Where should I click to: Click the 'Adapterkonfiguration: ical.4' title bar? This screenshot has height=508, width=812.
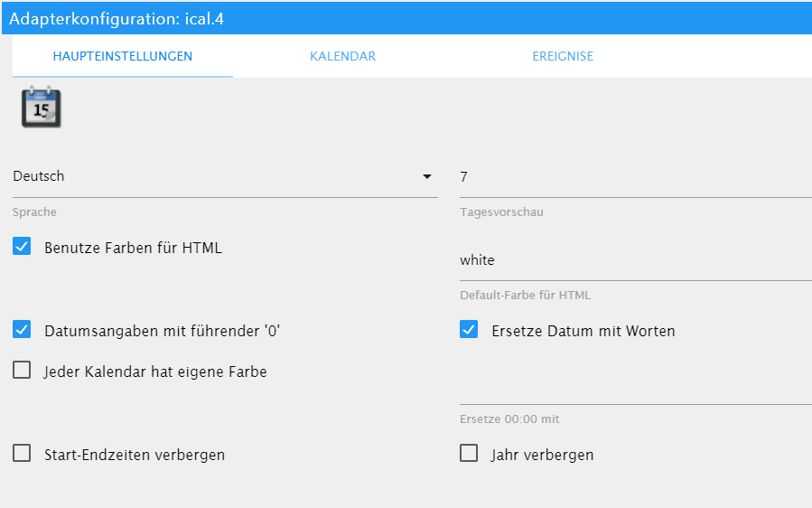click(x=117, y=18)
